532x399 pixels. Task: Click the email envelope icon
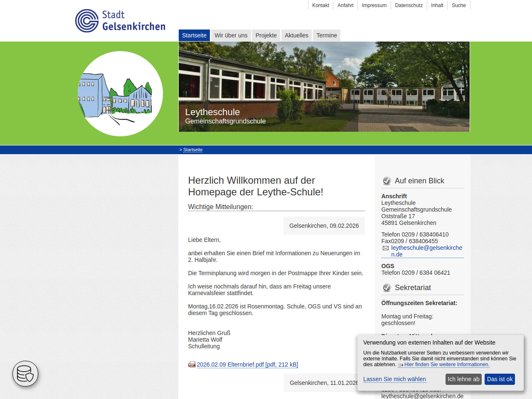point(386,248)
